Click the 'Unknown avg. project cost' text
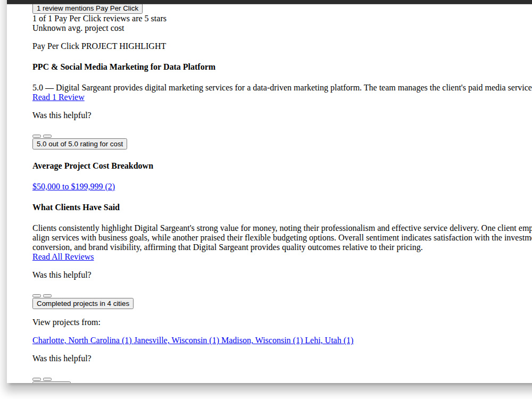The image size is (532, 399). (78, 28)
